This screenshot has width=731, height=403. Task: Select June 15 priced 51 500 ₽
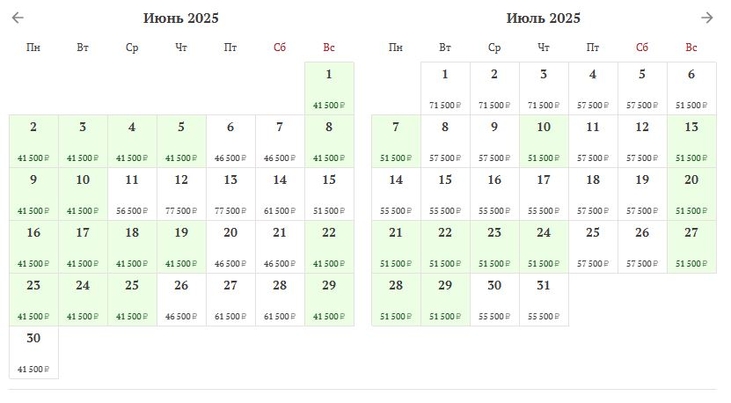coord(329,194)
